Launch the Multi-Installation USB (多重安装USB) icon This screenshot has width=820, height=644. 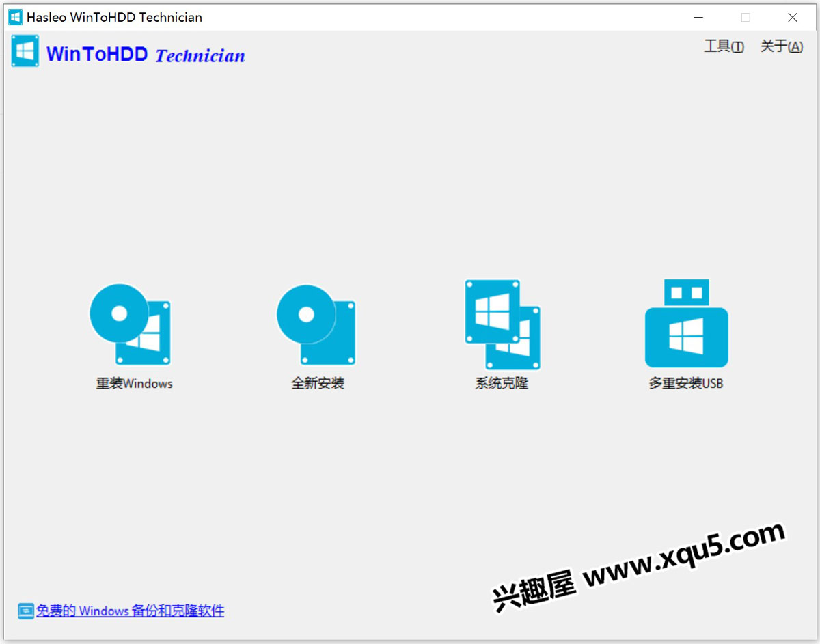686,323
